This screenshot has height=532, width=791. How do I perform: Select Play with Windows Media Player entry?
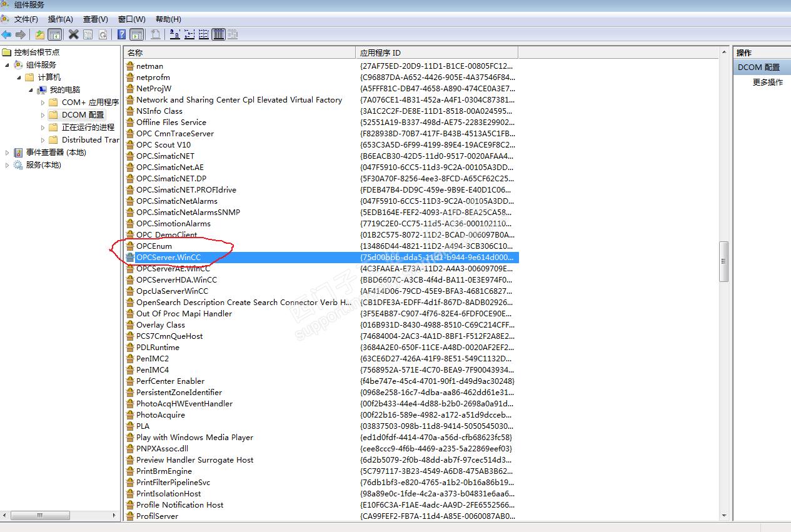pos(195,438)
